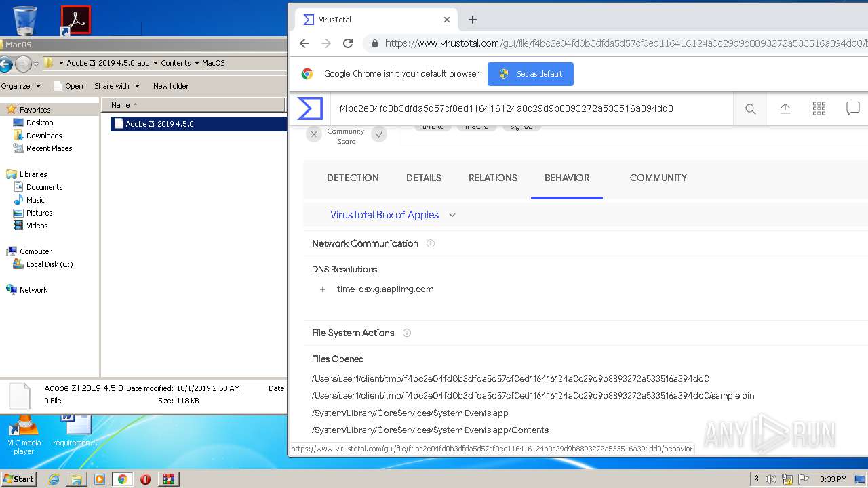
Task: Select Network in the navigation pane
Action: (x=33, y=290)
